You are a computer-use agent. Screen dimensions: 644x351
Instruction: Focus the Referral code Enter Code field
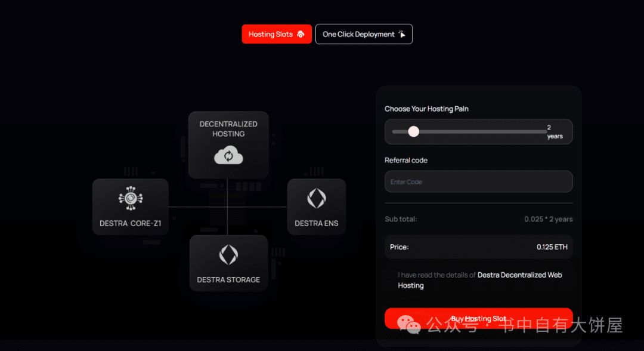tap(478, 181)
